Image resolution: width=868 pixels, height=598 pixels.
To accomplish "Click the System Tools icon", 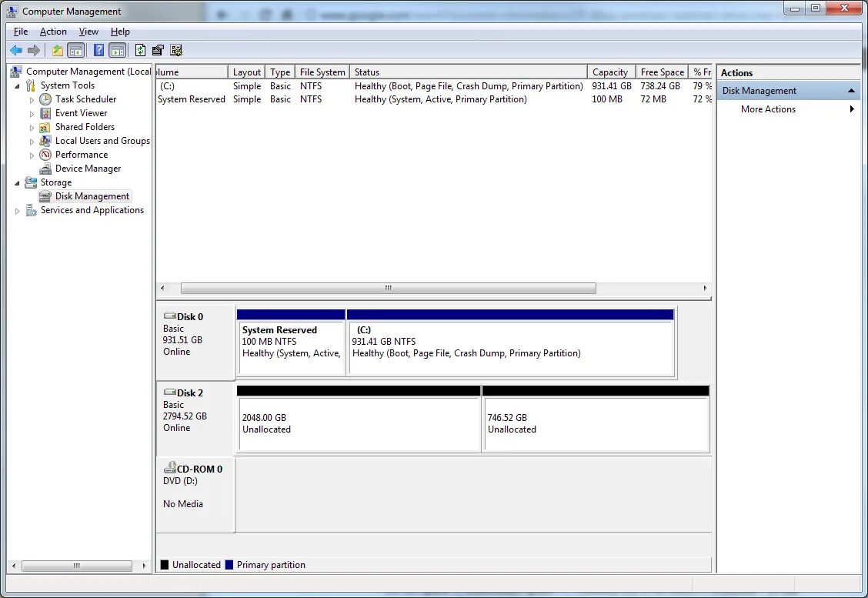I will click(x=31, y=85).
